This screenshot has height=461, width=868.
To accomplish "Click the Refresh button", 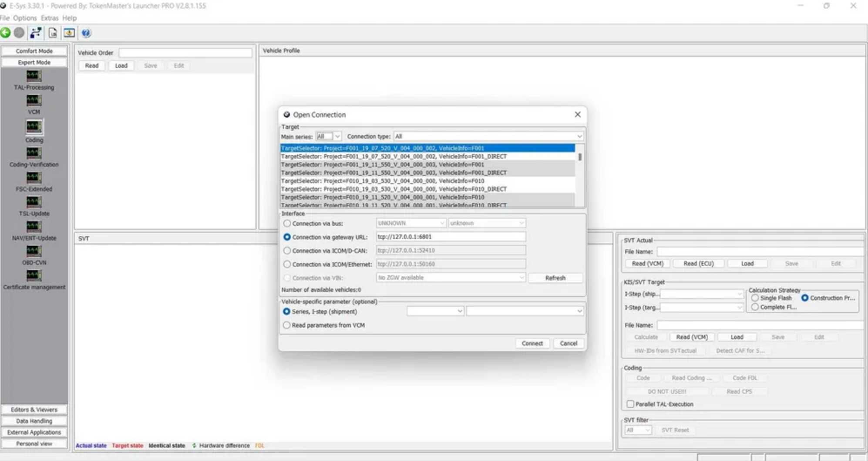I will 555,278.
